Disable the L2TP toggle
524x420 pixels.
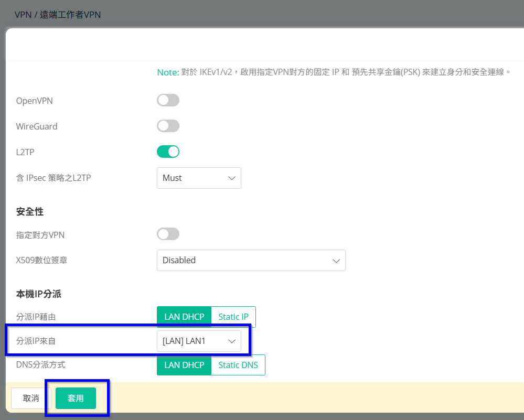click(x=168, y=152)
